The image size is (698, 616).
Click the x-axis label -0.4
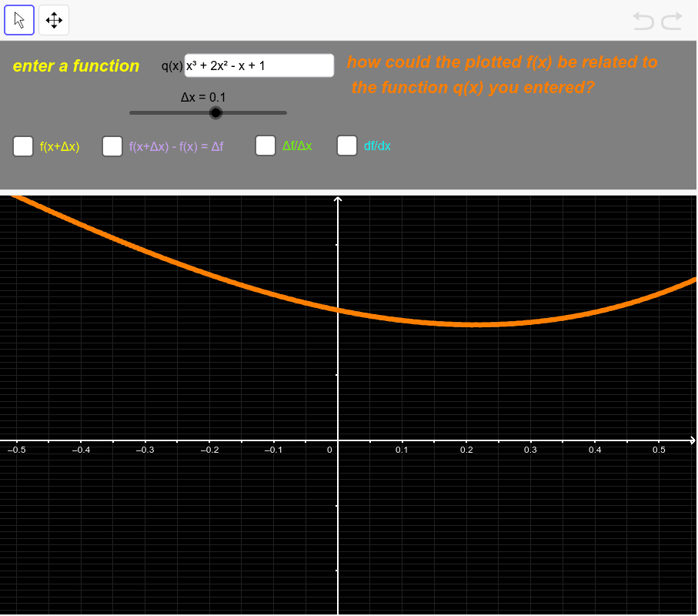[81, 450]
